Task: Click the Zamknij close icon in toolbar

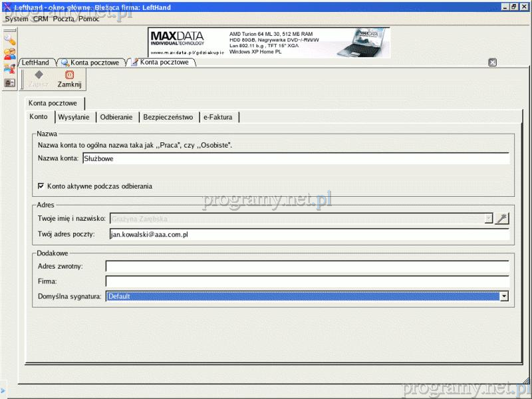Action: pyautogui.click(x=69, y=75)
